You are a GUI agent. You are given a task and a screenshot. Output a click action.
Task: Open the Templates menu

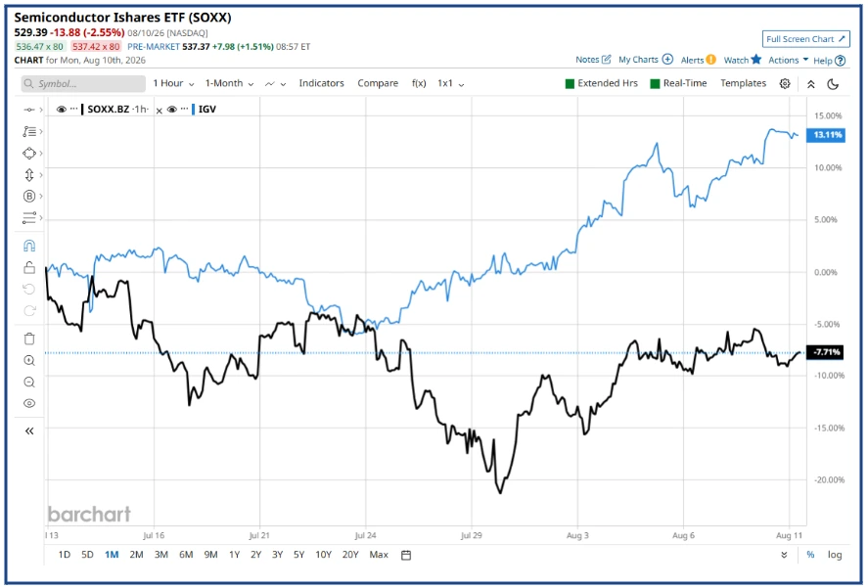tap(743, 83)
